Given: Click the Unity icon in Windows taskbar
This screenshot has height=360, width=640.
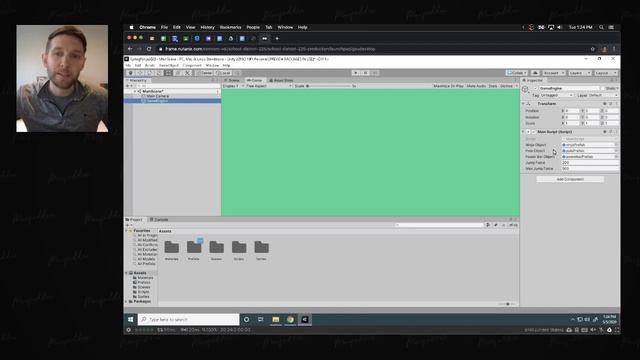Looking at the screenshot, I should click(x=305, y=320).
